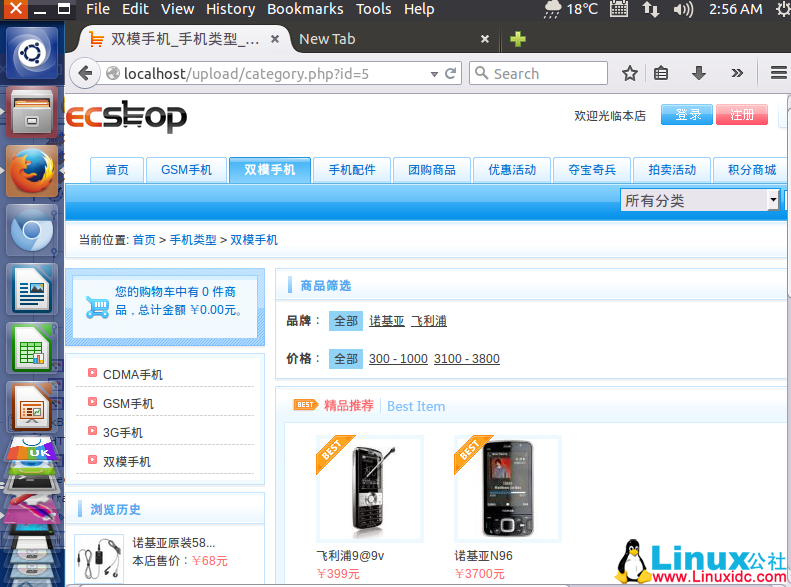Screen dimensions: 791x587
Task: Show more toolbar tools chevron
Action: pos(737,74)
